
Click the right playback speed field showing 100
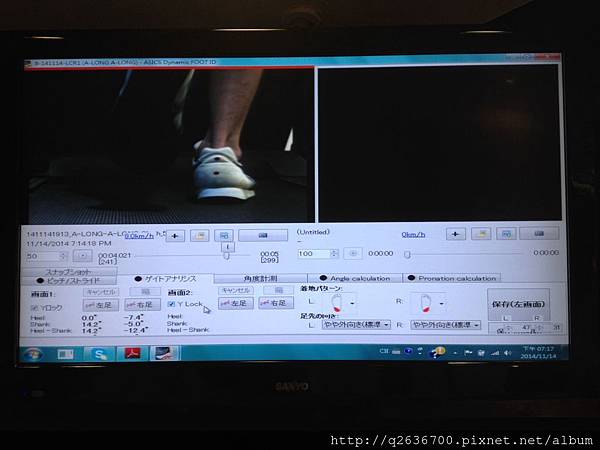click(314, 253)
